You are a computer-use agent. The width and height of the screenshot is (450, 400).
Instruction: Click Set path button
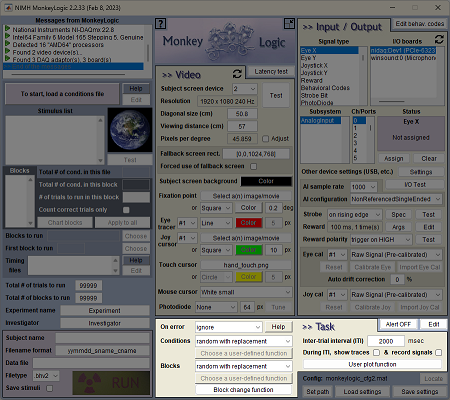click(x=318, y=392)
